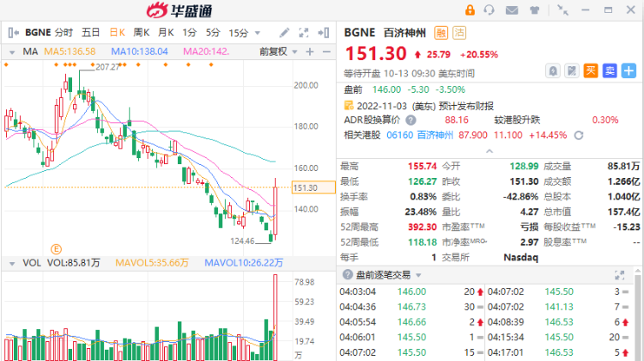Click the MAVOL5:35.66万 label

(151, 263)
